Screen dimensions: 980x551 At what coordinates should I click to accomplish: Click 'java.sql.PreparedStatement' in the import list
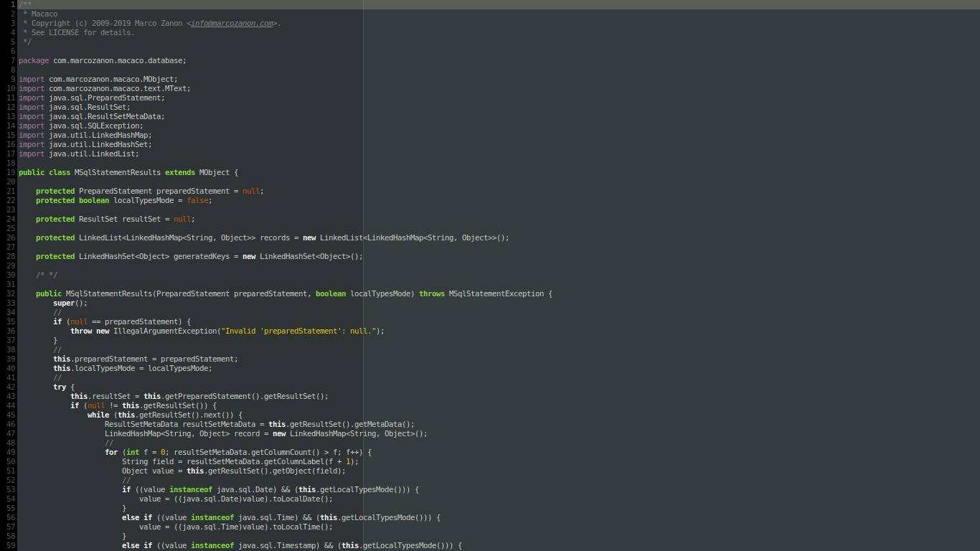click(x=105, y=98)
